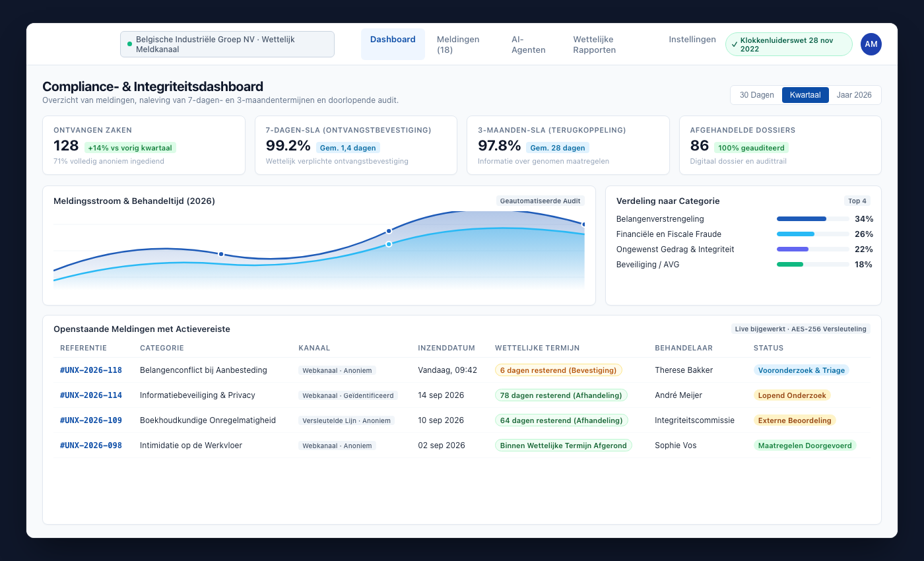Click the Versleutelde Lijn · Anoniem channel tag
Screen dimensions: 924x561
(346, 420)
